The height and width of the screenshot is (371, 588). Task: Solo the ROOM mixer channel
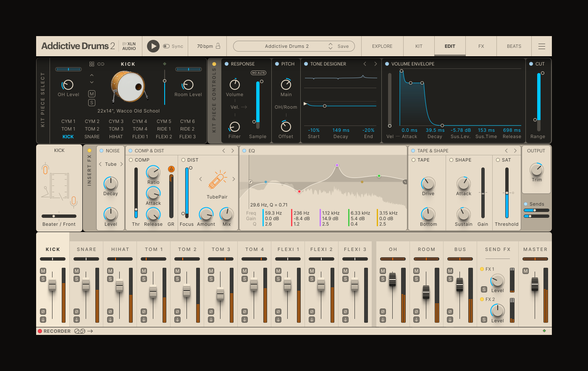click(416, 279)
